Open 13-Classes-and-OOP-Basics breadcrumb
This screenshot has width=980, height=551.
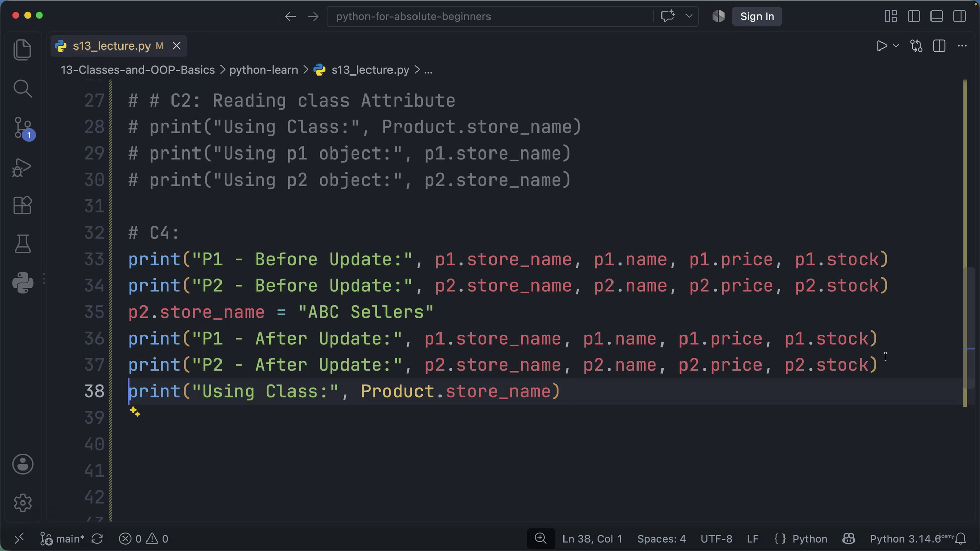pos(138,70)
